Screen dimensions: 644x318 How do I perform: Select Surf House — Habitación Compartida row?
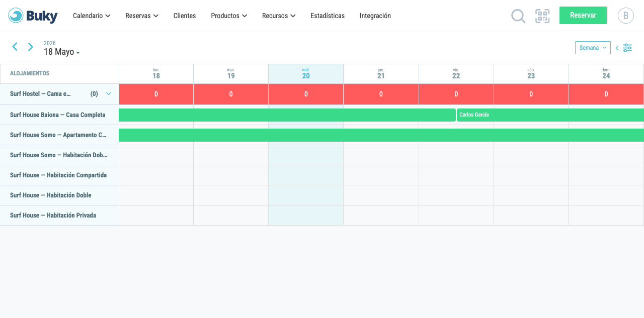point(59,175)
